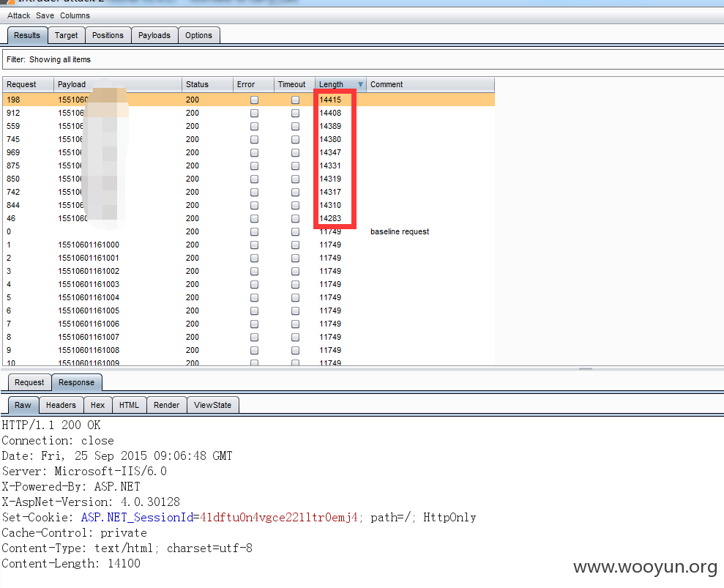Switch to the Response message tab
The height and width of the screenshot is (588, 724).
[x=76, y=382]
